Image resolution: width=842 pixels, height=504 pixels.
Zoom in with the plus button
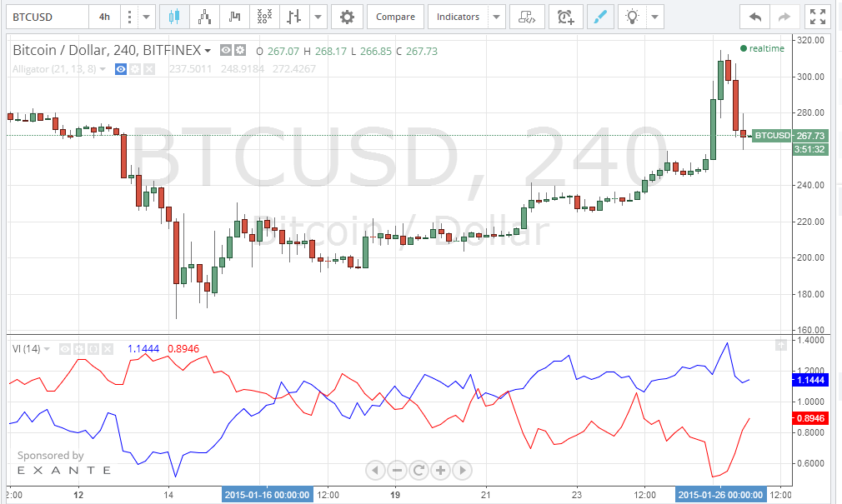(440, 471)
